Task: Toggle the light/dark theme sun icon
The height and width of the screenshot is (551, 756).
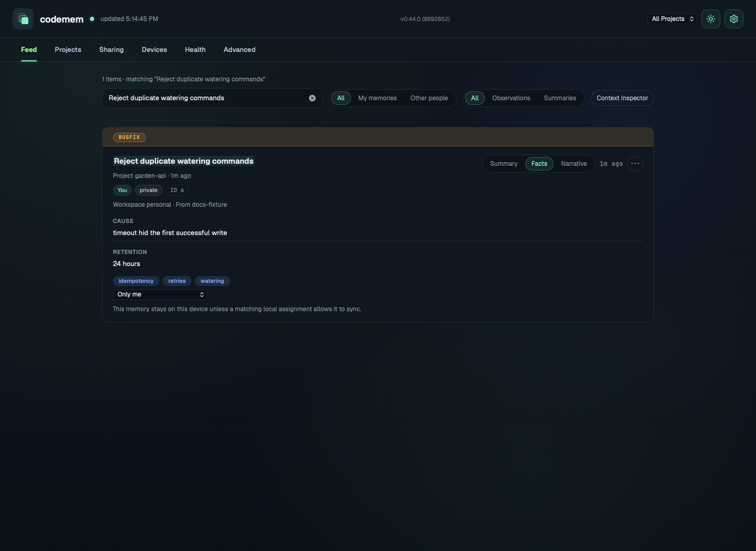Action: click(711, 19)
